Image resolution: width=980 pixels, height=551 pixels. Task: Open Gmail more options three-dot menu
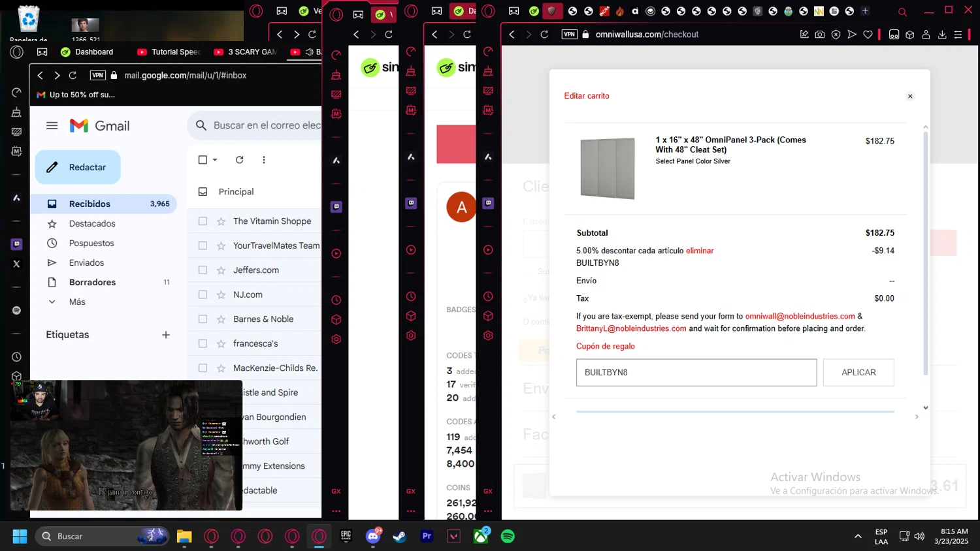(x=264, y=160)
